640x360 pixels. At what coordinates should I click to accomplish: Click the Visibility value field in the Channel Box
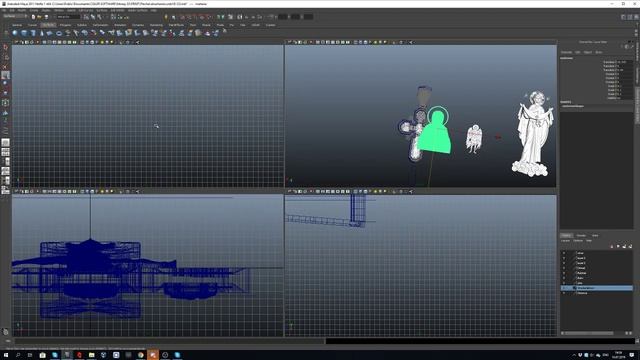coord(624,98)
